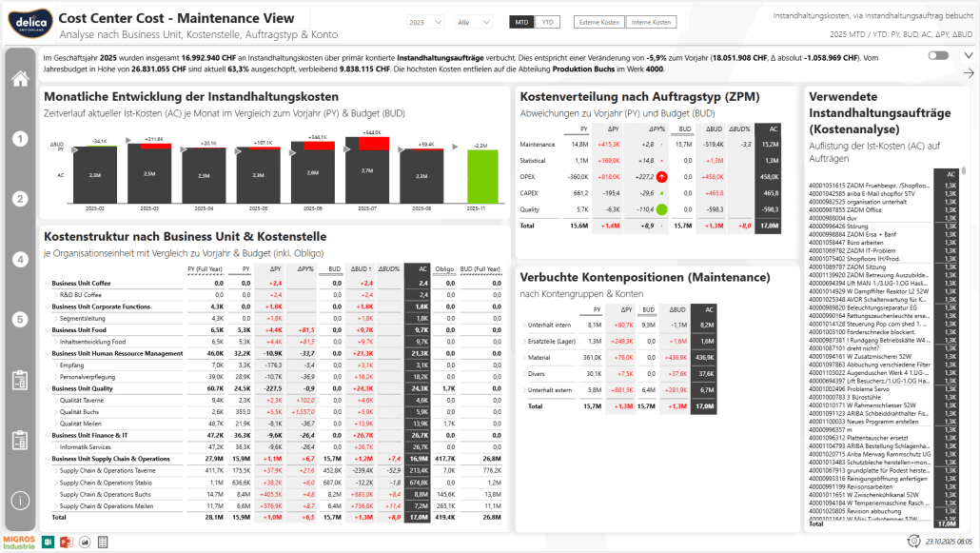Click the upper clipboard report icon
980x553 pixels.
19,380
